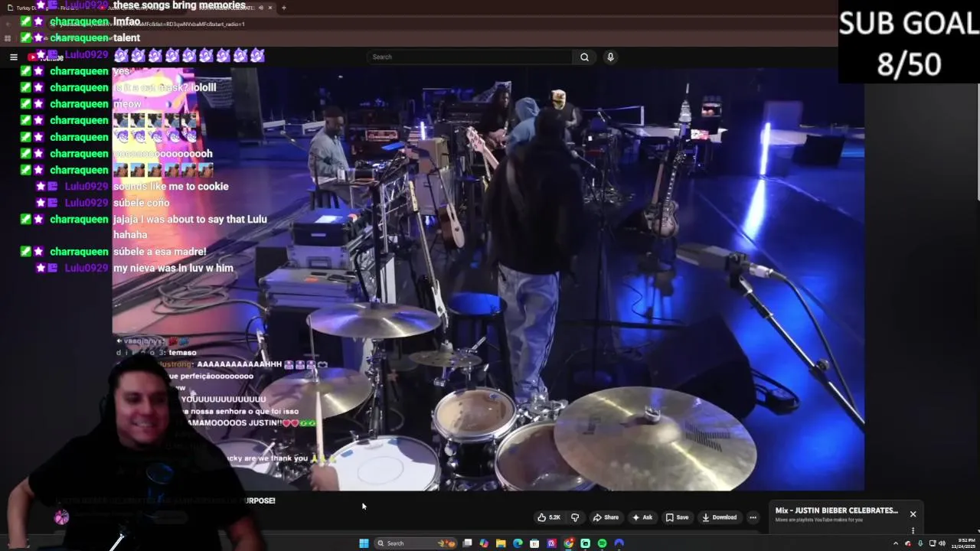This screenshot has height=551, width=980.
Task: Open the YouTube hamburger guide menu
Action: point(14,57)
